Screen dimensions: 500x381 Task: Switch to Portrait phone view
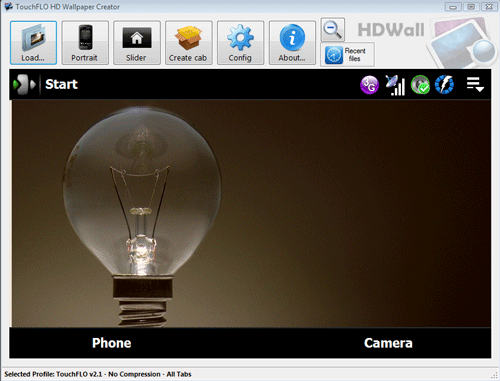[85, 43]
